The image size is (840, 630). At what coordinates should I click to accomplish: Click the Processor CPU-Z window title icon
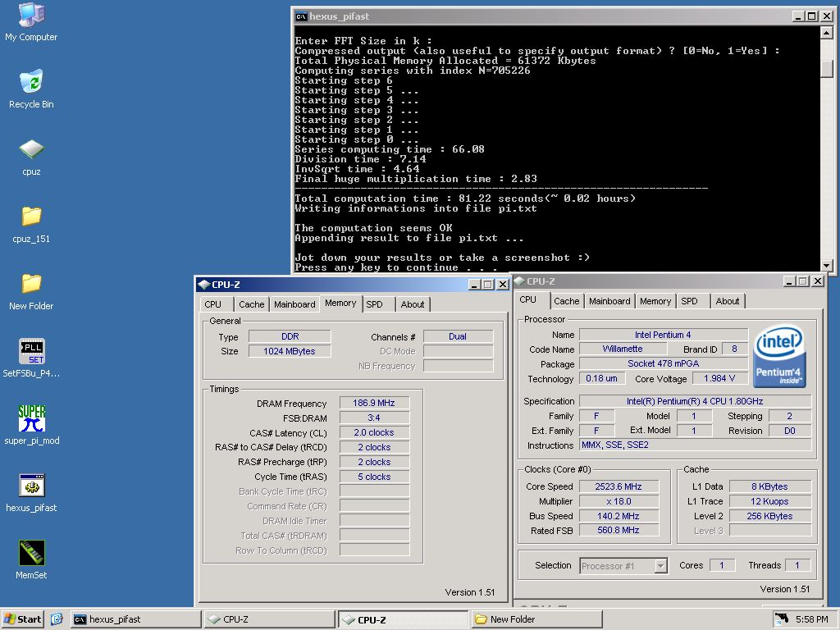point(519,281)
